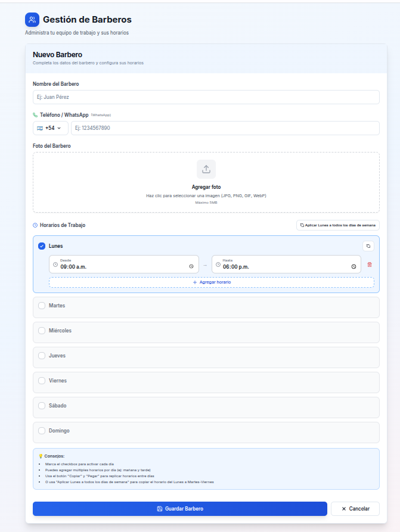Enable the Domingo day checkbox
Viewport: 400px width, 532px height.
(41, 431)
